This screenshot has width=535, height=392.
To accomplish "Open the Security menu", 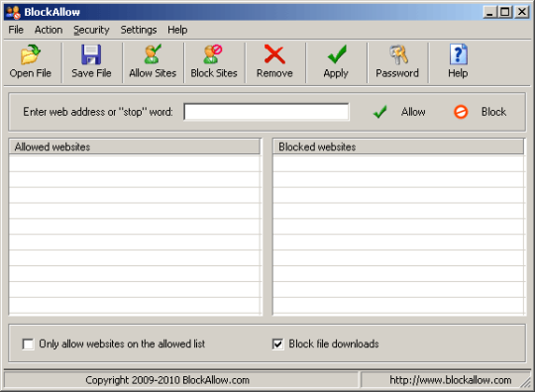I will (91, 30).
